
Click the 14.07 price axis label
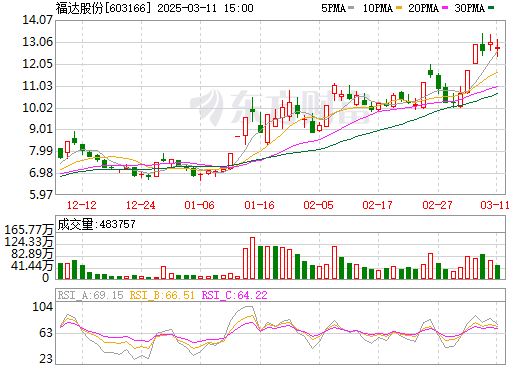tap(38, 20)
